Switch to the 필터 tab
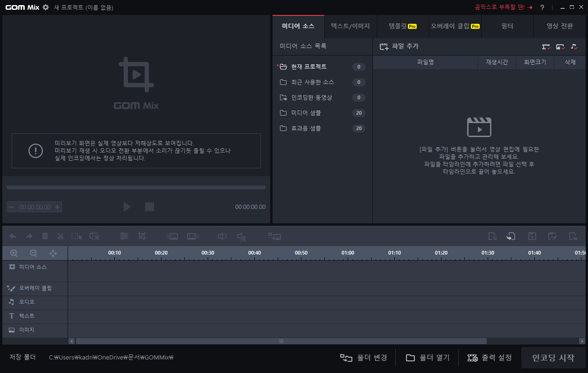Viewport: 588px width, 373px height. [507, 27]
